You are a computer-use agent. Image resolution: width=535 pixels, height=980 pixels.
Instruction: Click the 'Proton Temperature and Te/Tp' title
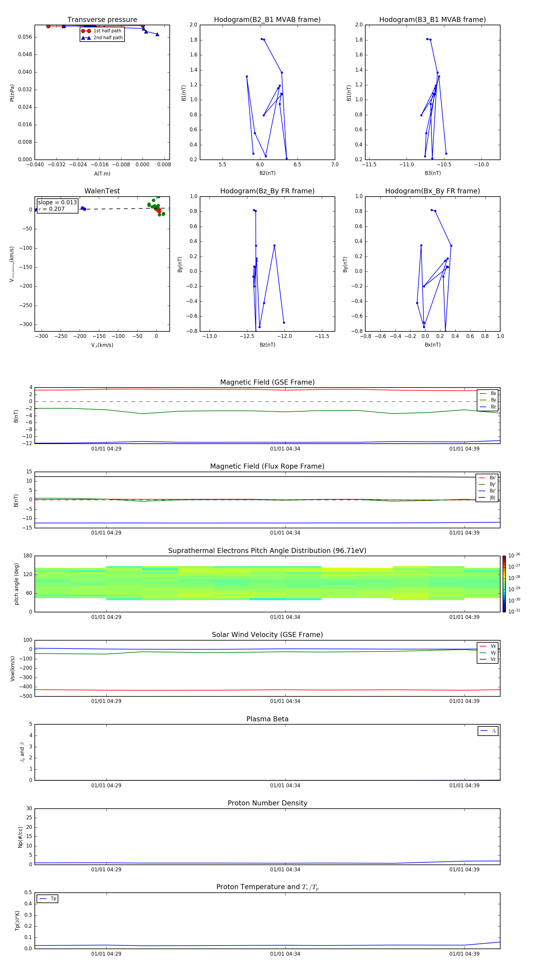pos(267,887)
